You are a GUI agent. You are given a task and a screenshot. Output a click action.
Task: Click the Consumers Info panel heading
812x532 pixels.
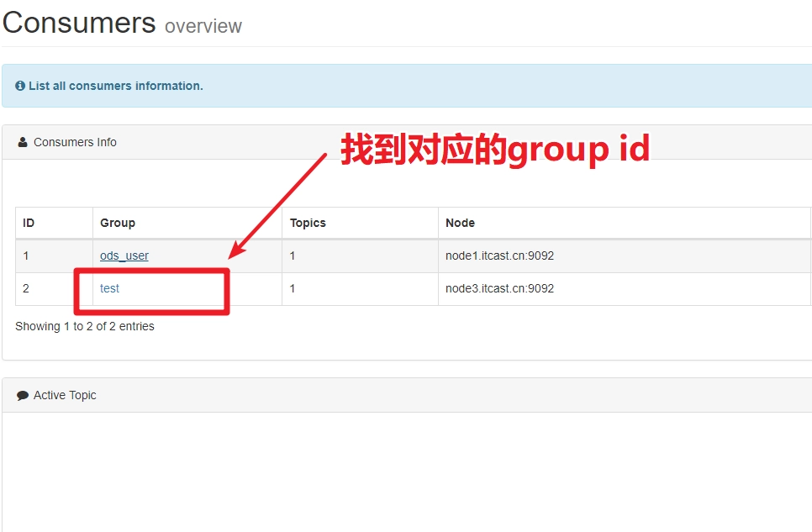point(75,142)
